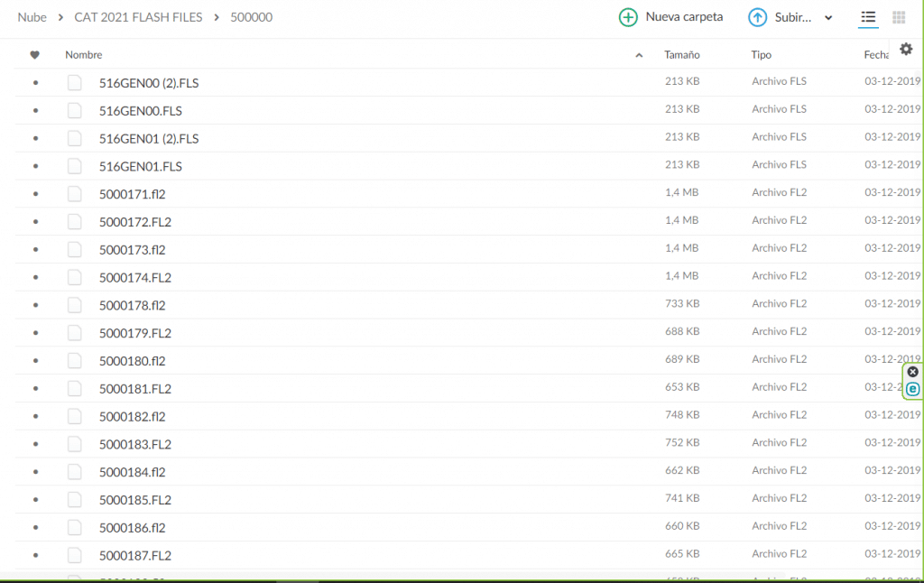Click the Subir upload arrow icon
Viewport: 924px width, 583px height.
click(x=757, y=17)
